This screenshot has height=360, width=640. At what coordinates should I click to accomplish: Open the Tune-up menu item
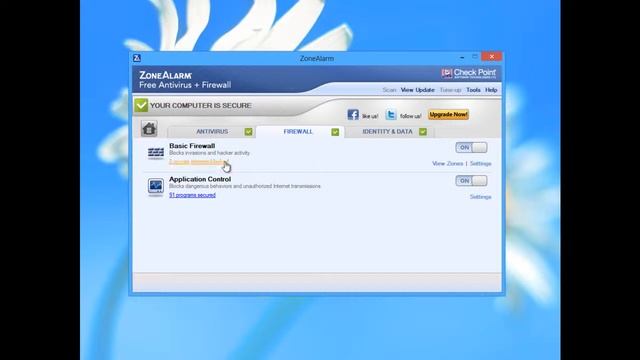point(450,90)
